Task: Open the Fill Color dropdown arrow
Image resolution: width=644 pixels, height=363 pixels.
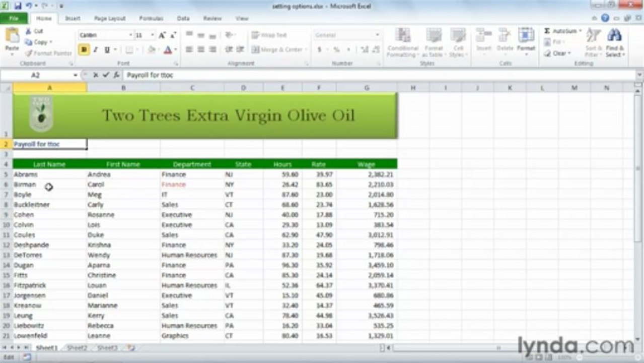Action: point(158,49)
